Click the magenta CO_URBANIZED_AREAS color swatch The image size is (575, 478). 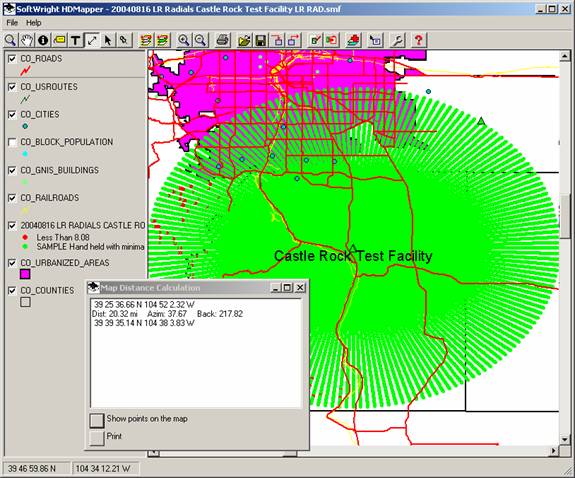tap(25, 274)
